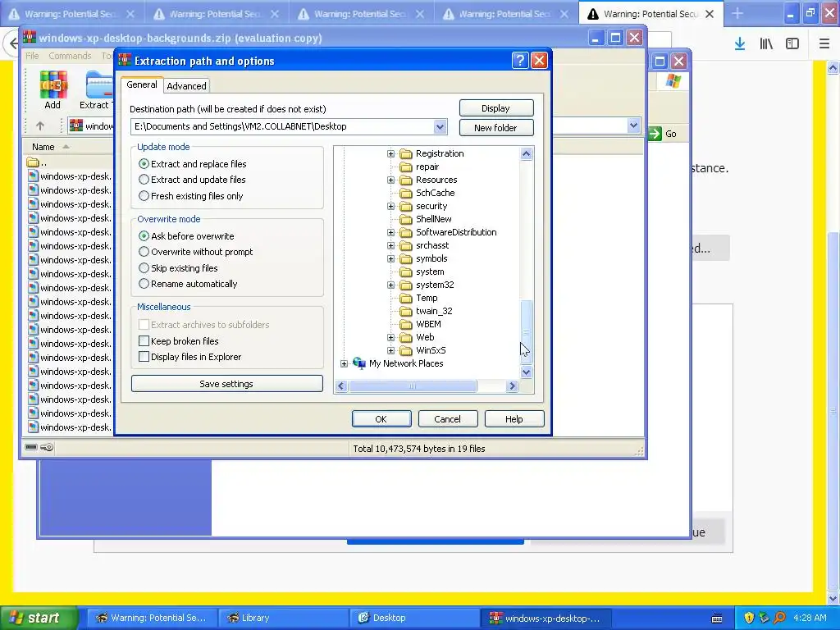Image resolution: width=840 pixels, height=630 pixels.
Task: Expand My Network Places node
Action: [x=344, y=363]
